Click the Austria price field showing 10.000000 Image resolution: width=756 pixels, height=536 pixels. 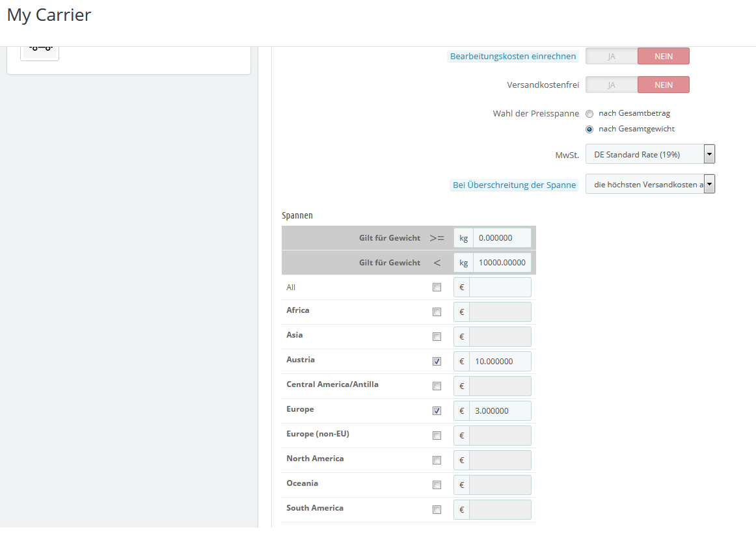pyautogui.click(x=500, y=362)
